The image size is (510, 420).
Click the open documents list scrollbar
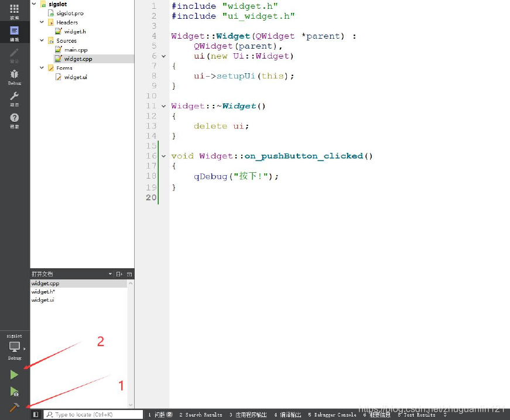click(131, 344)
